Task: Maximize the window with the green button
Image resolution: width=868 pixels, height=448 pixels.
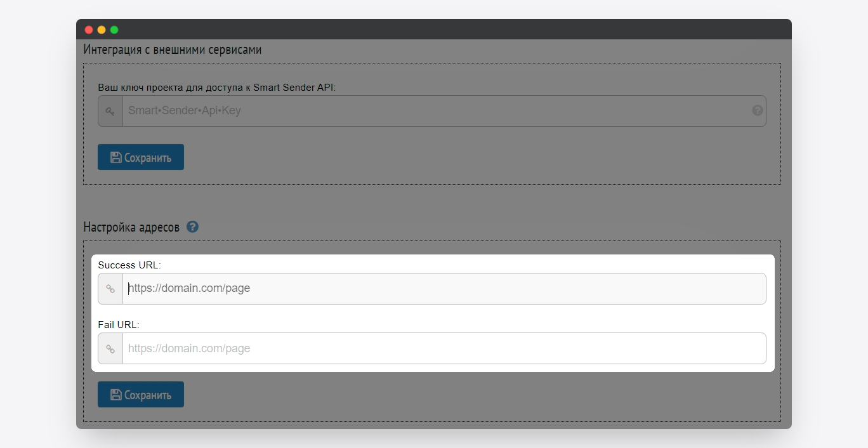Action: 114,30
